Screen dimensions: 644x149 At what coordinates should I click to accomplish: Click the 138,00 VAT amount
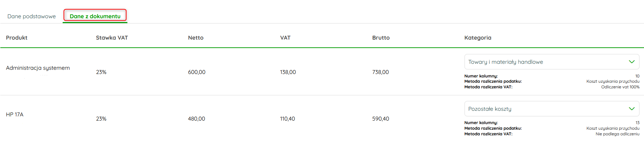click(288, 72)
